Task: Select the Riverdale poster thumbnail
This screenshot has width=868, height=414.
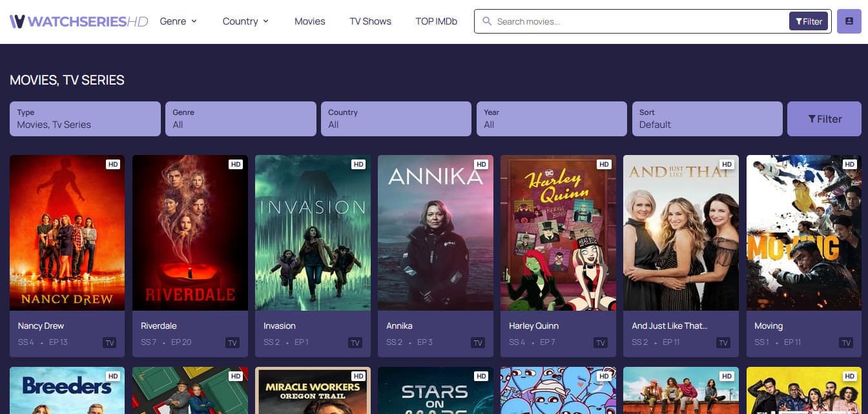Action: click(x=190, y=233)
